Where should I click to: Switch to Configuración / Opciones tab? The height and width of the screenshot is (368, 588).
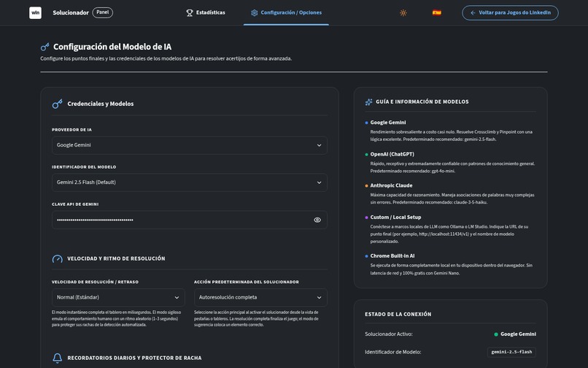[286, 12]
